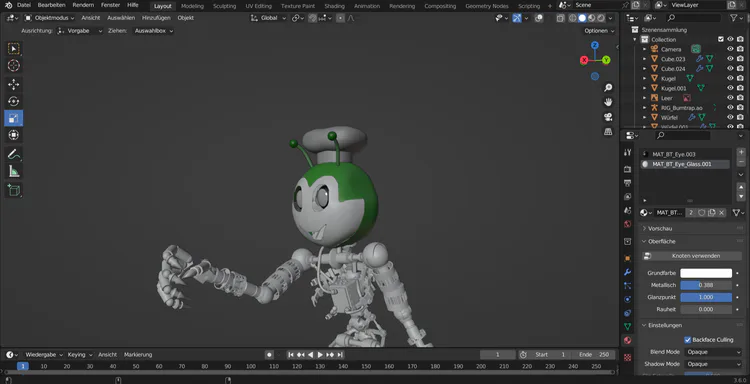The image size is (750, 384).
Task: Open the Optionen dropdown
Action: pos(599,31)
